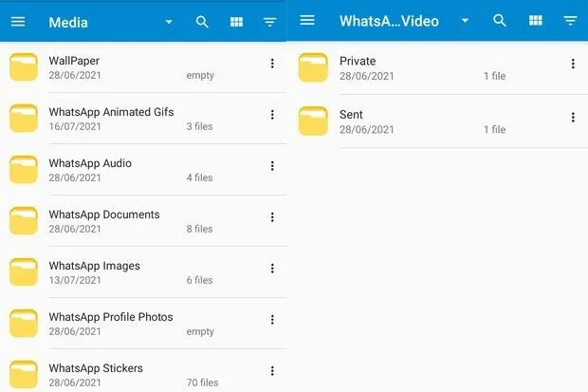This screenshot has width=588, height=392.
Task: Open more options for WhatsApp Profile Photos
Action: (x=272, y=320)
